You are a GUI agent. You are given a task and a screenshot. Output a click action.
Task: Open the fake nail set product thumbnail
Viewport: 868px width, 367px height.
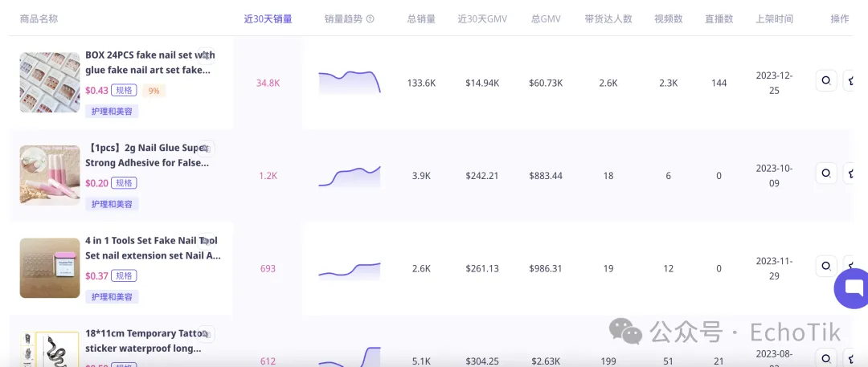pos(50,83)
